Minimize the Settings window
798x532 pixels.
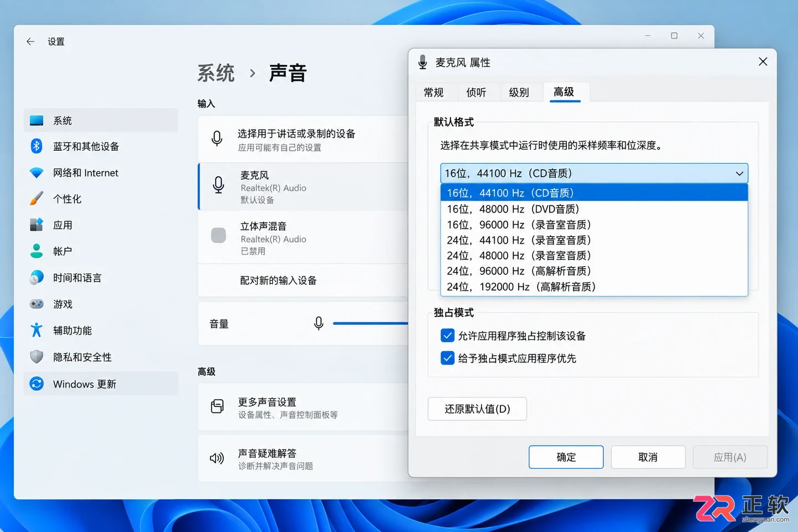pos(648,35)
